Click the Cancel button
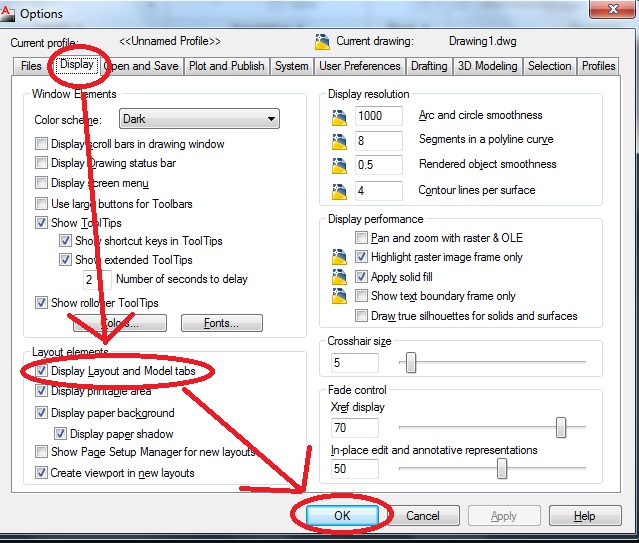The height and width of the screenshot is (543, 639). pyautogui.click(x=423, y=516)
